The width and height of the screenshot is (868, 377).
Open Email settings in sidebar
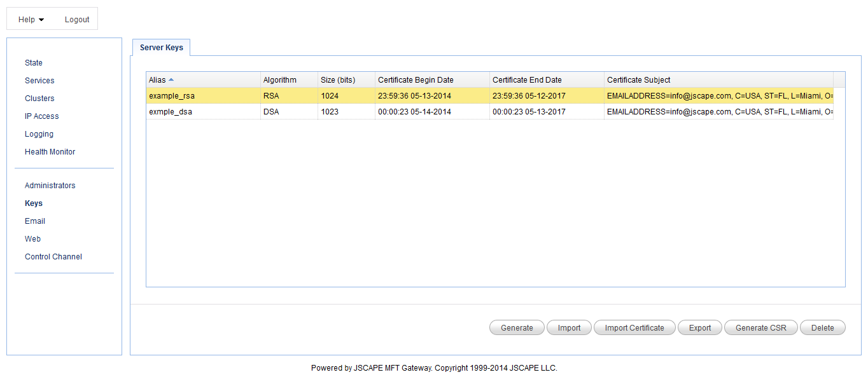pos(35,221)
